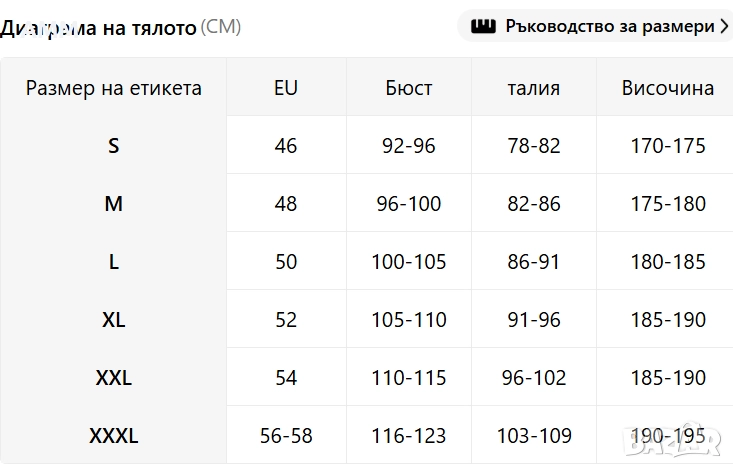Expand size guide chevron arrow
The width and height of the screenshot is (733, 469).
coord(724,26)
